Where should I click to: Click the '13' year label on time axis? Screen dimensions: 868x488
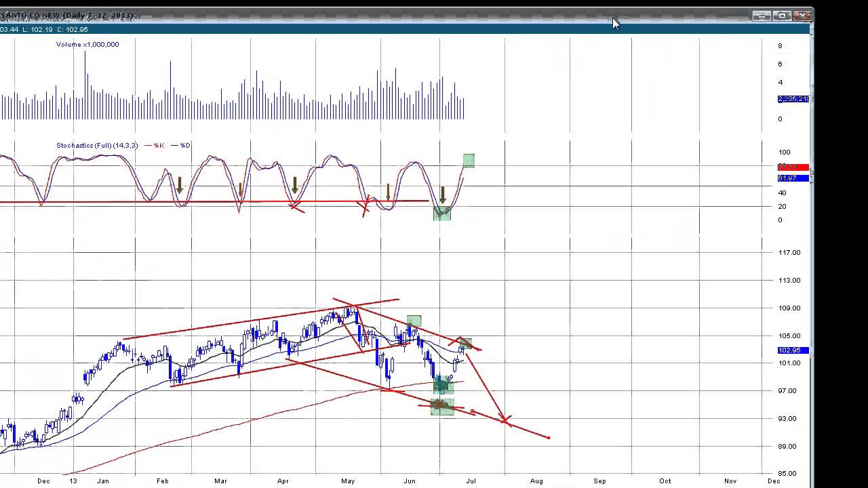coord(73,481)
